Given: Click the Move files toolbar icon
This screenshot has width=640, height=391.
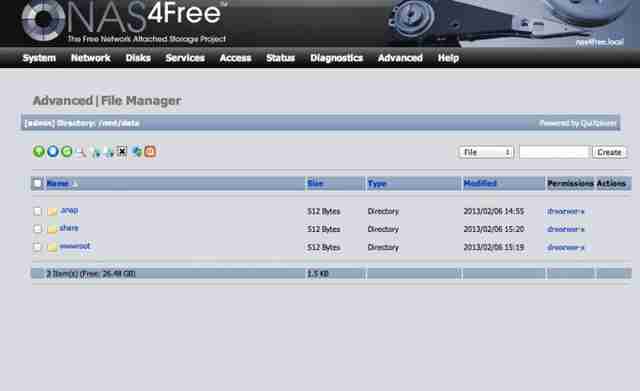Looking at the screenshot, I should (x=109, y=152).
